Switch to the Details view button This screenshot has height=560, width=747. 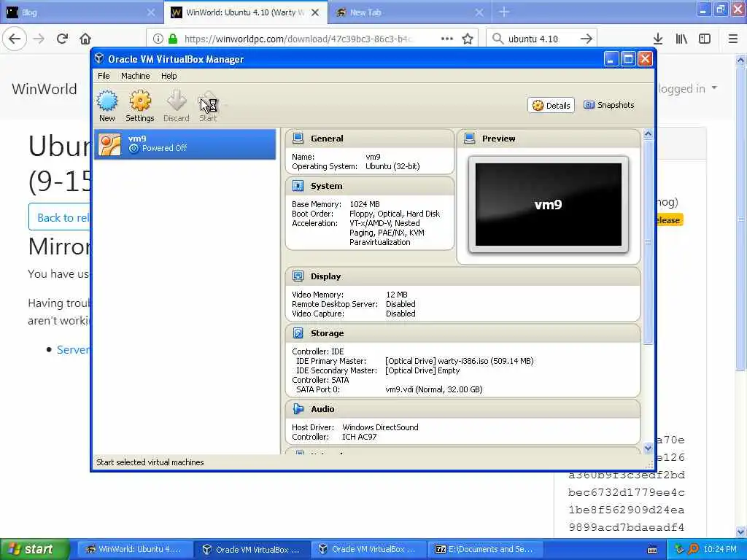click(x=551, y=105)
